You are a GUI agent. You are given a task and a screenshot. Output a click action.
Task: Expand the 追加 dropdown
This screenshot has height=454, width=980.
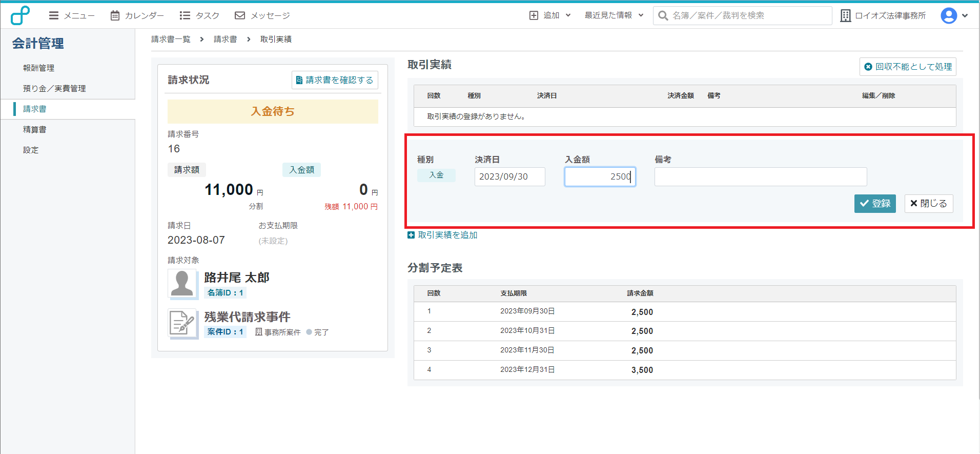[x=550, y=15]
